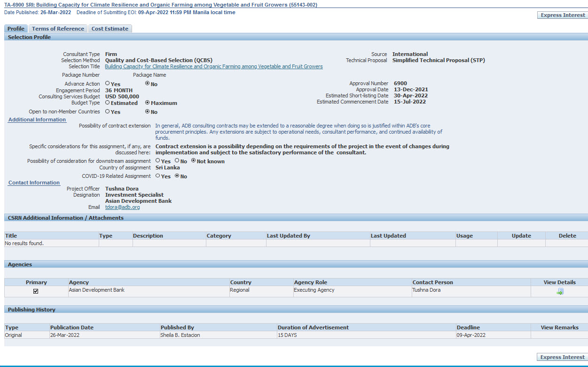The image size is (588, 367).
Task: Select No for downstream assignment possibility
Action: 177,161
